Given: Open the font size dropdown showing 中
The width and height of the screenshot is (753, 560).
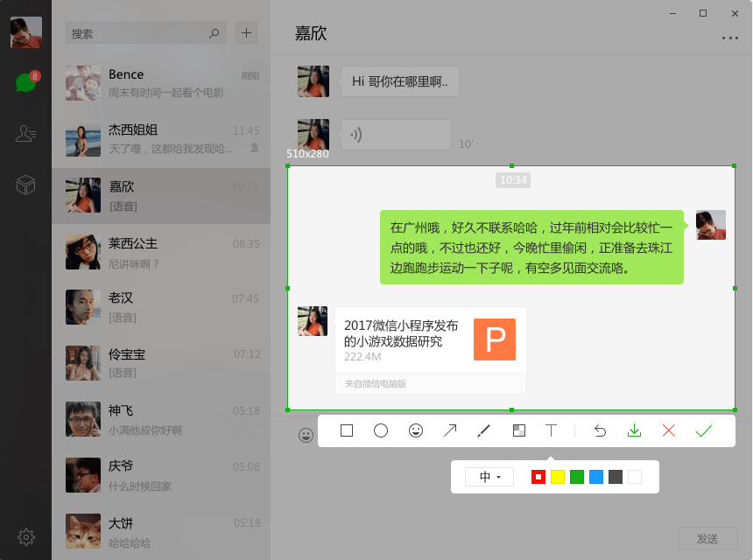Looking at the screenshot, I should click(489, 477).
